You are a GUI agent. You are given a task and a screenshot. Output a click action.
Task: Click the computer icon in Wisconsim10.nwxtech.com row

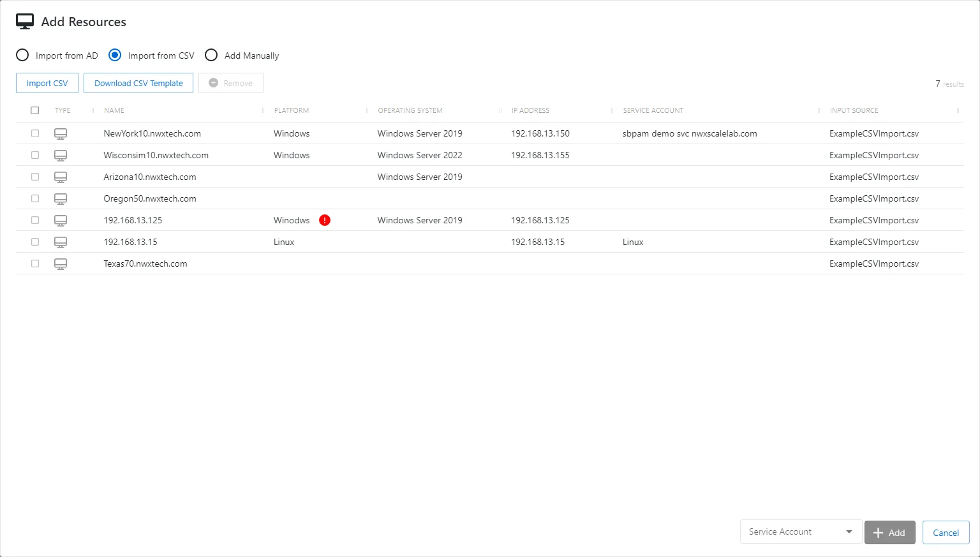(61, 155)
